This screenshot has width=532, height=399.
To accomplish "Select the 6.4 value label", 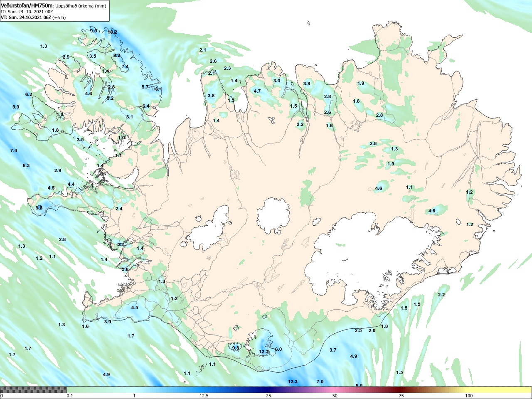I will 146,106.
